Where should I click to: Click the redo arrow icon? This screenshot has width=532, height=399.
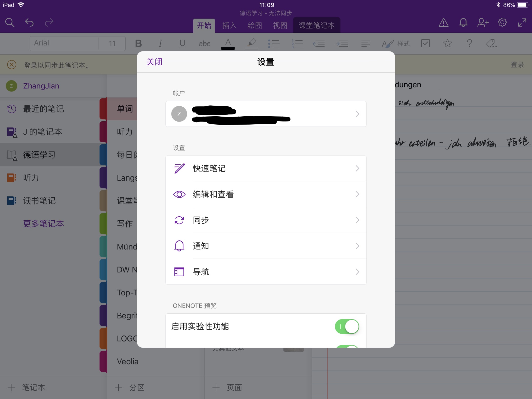(x=49, y=23)
